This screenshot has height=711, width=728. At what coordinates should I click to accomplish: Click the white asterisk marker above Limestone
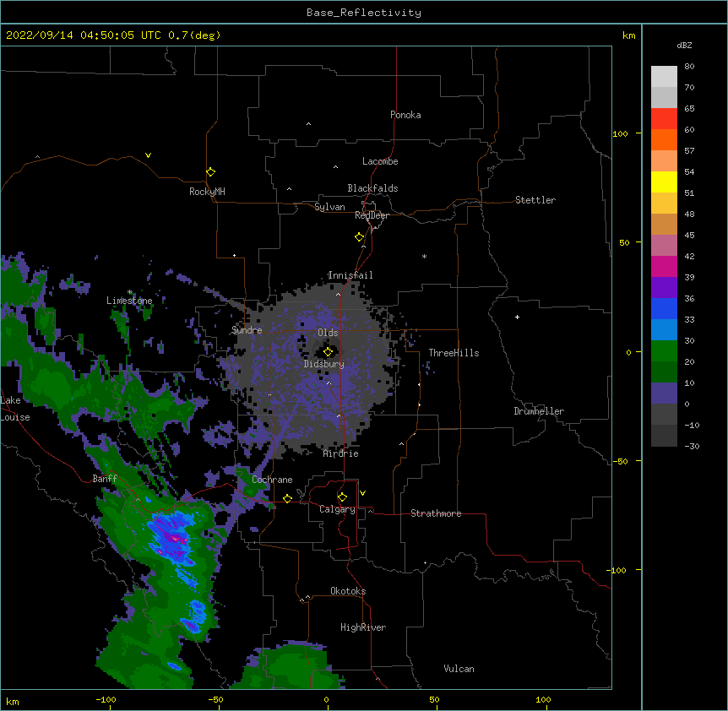click(130, 292)
